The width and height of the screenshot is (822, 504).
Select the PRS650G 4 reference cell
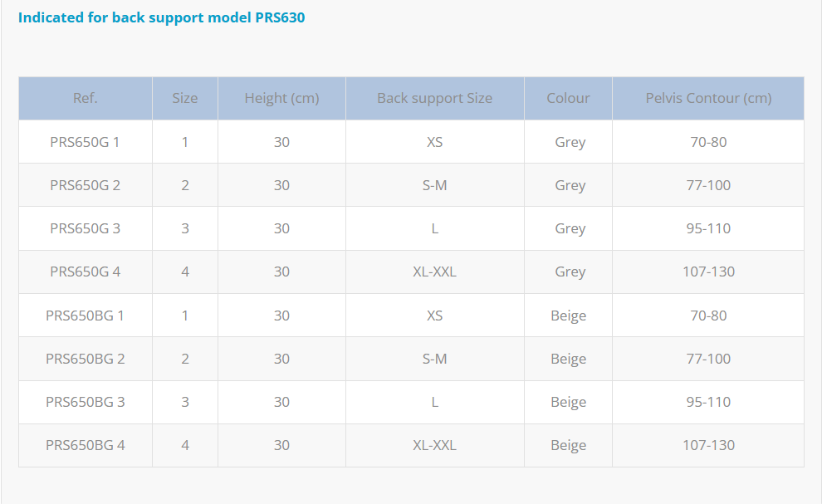(x=85, y=272)
